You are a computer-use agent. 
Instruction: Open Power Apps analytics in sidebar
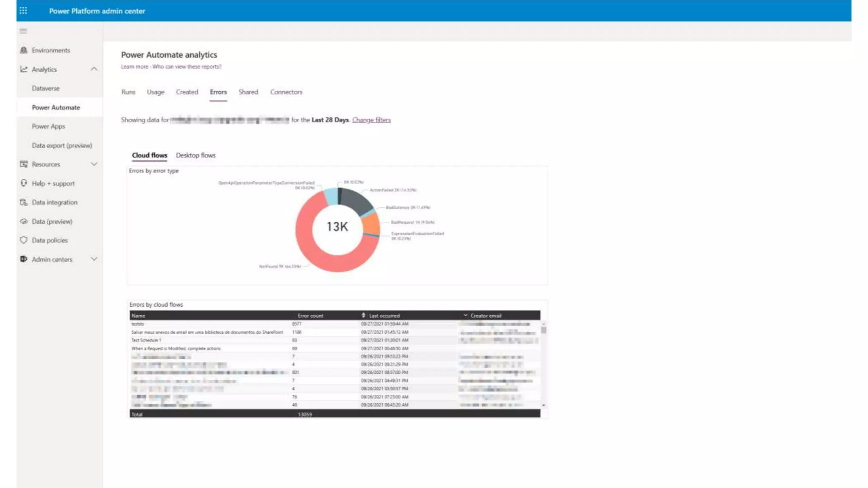pos(48,126)
